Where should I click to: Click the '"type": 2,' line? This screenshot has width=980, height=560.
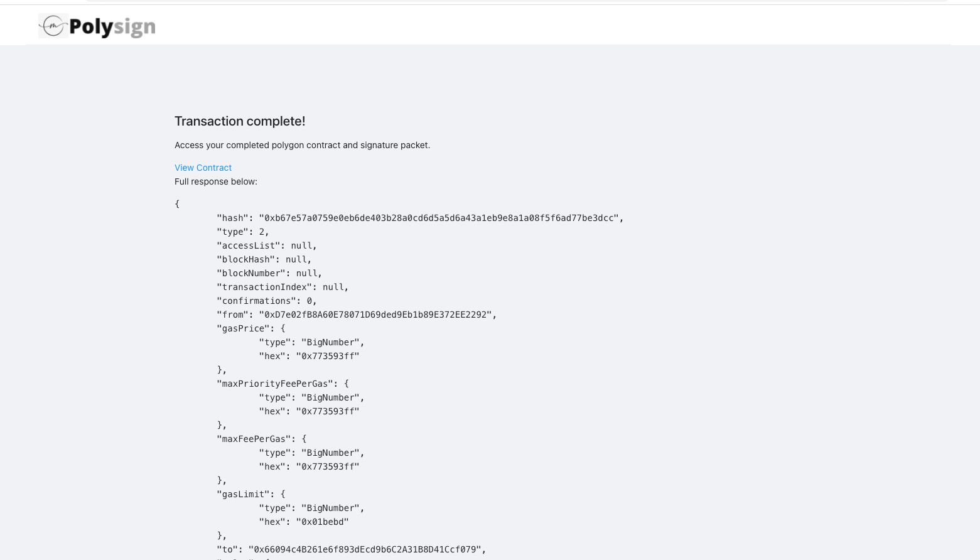tap(243, 232)
